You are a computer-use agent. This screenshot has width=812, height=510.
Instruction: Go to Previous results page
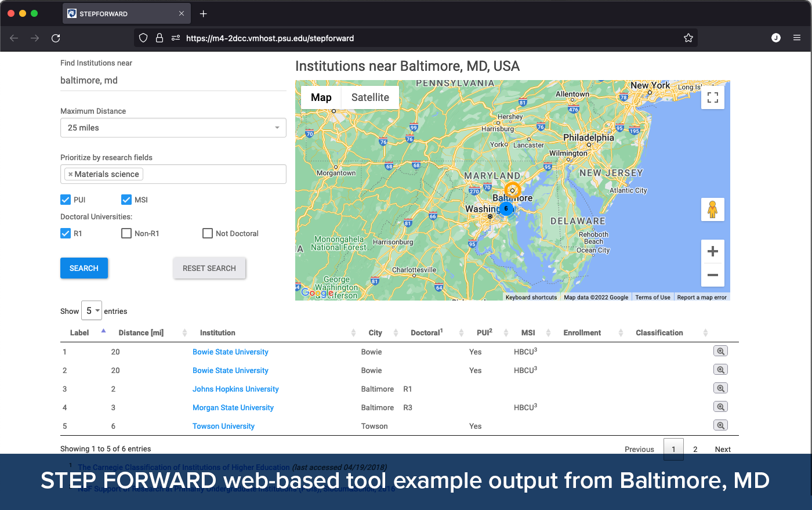639,449
